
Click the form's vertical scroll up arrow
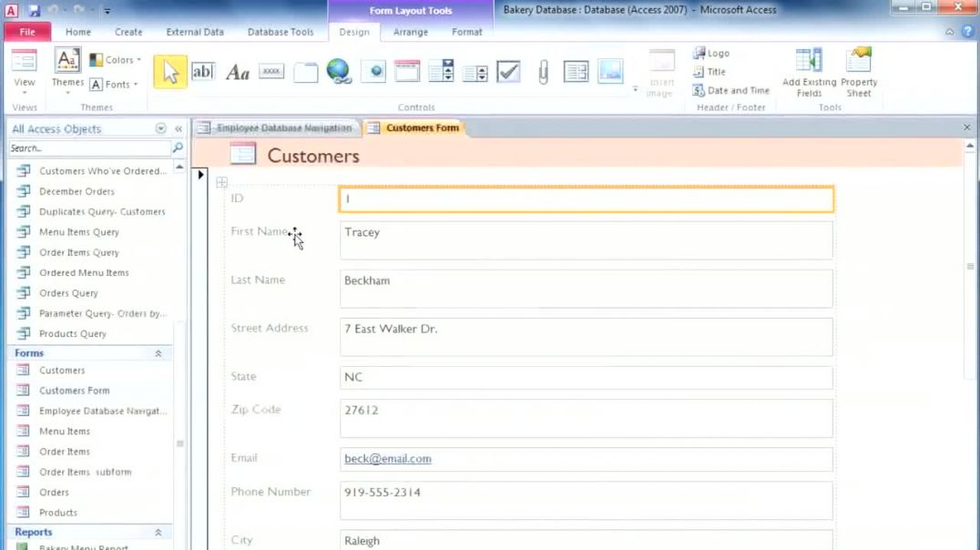970,147
